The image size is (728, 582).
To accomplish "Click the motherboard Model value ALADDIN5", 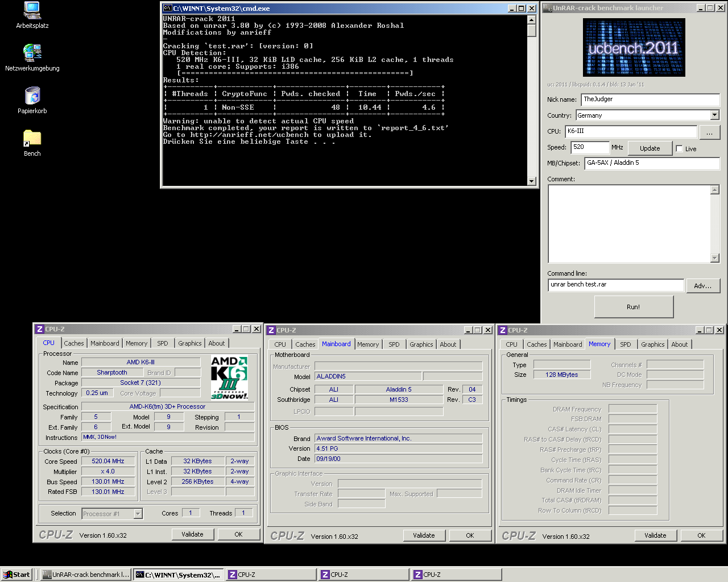I will tap(369, 377).
